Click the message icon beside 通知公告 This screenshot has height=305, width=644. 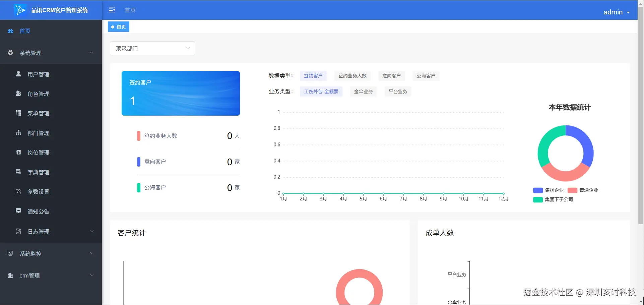pyautogui.click(x=18, y=211)
